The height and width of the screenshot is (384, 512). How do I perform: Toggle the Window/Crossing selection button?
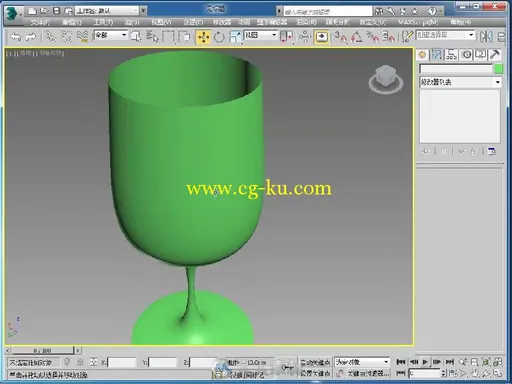click(x=184, y=36)
